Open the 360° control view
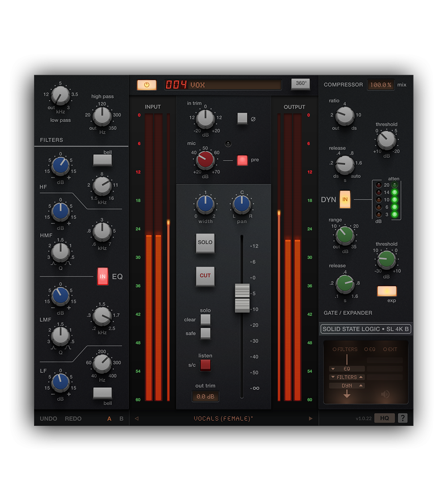The height and width of the screenshot is (494, 448). click(300, 84)
